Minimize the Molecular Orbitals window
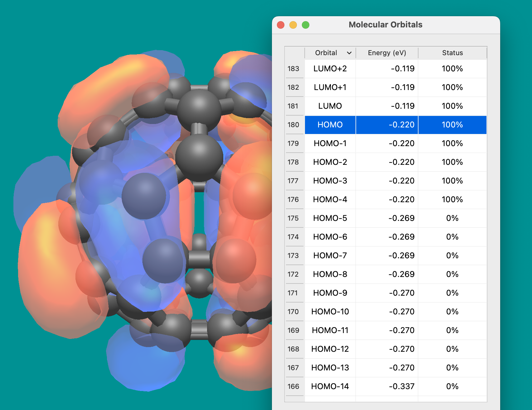This screenshot has width=532, height=410. click(293, 25)
